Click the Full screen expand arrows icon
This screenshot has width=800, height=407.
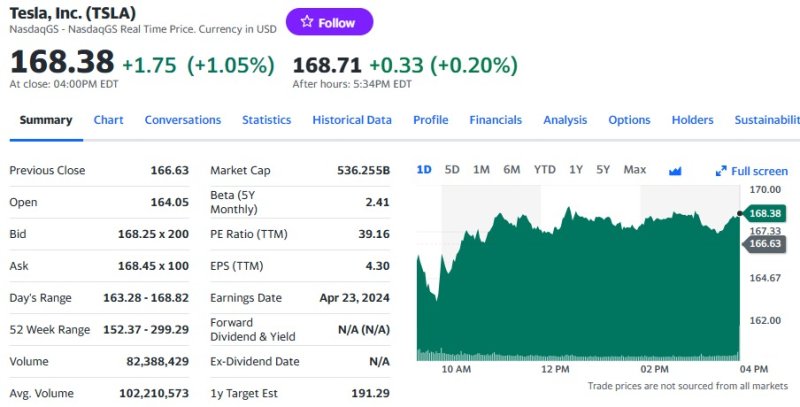click(721, 171)
